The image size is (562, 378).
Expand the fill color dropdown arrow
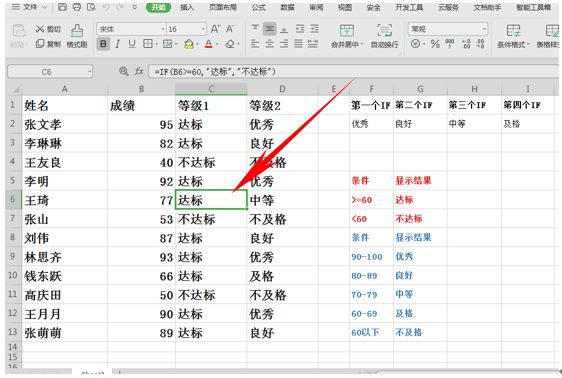point(197,44)
